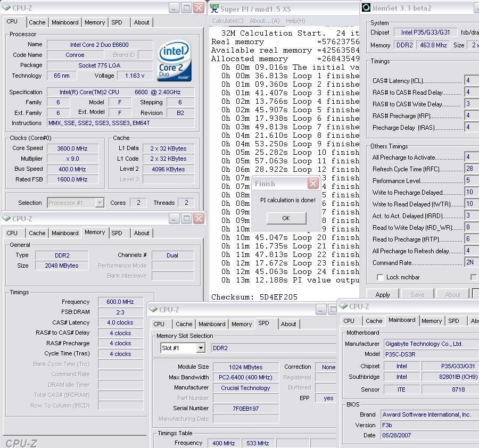Click the Super PI application icon in its title bar

point(214,8)
